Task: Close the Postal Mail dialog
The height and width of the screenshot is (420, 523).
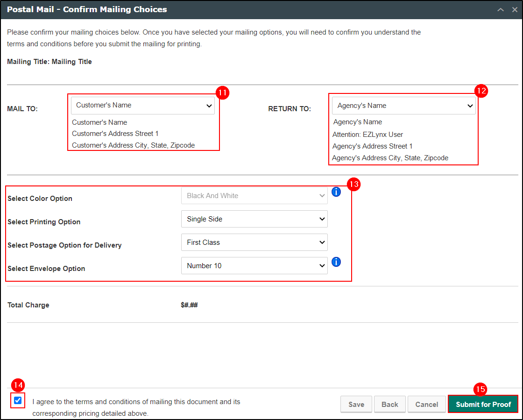Action: [515, 10]
